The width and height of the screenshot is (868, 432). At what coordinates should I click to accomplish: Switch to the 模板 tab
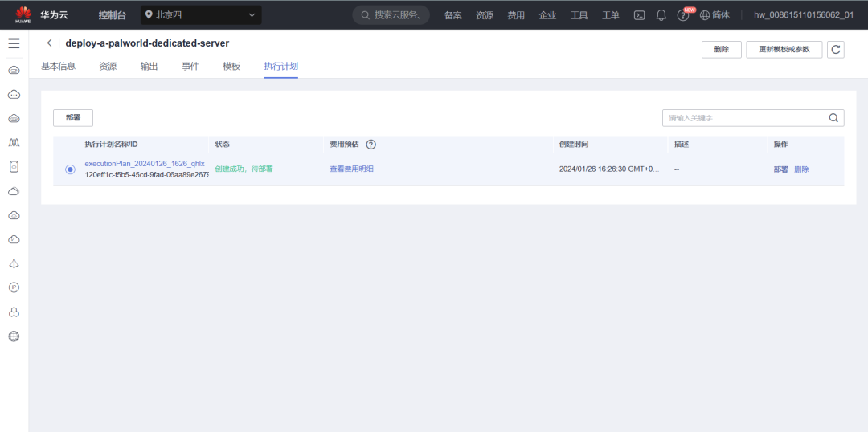(x=231, y=67)
